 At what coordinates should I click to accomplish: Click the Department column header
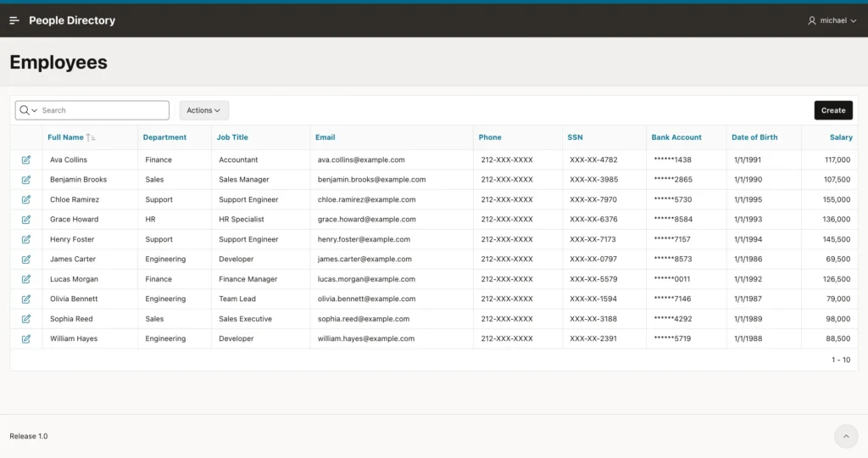(x=164, y=137)
